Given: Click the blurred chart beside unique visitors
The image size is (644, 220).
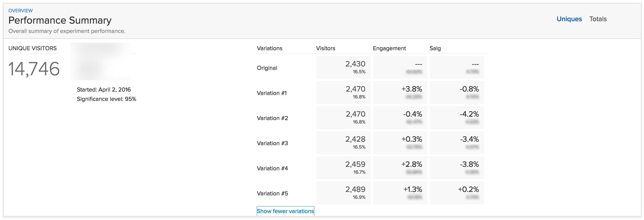Looking at the screenshot, I should coord(100,62).
